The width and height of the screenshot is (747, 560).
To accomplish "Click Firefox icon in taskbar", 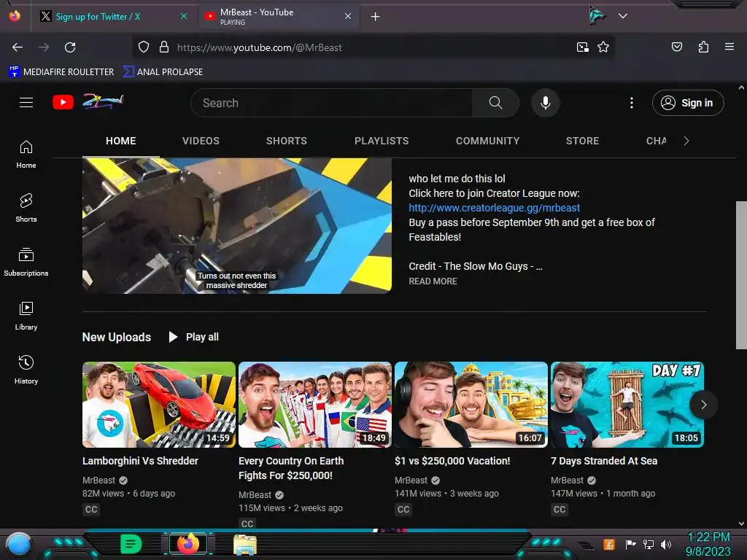I will (188, 544).
